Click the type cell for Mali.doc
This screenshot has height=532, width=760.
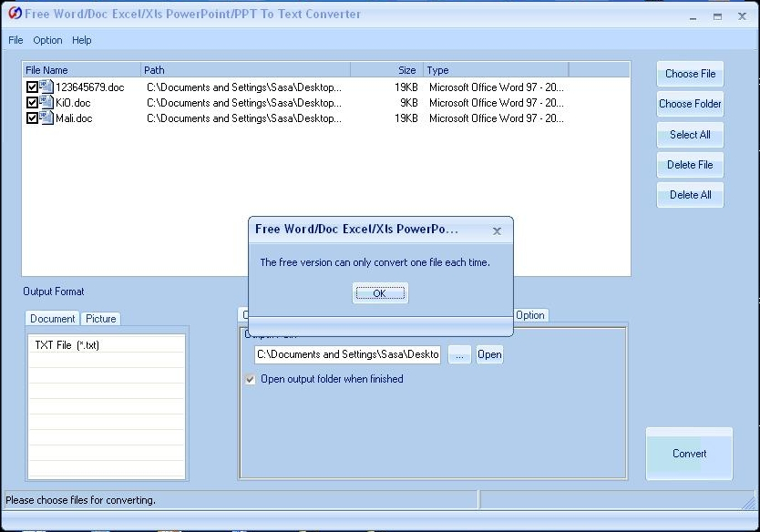(x=497, y=118)
